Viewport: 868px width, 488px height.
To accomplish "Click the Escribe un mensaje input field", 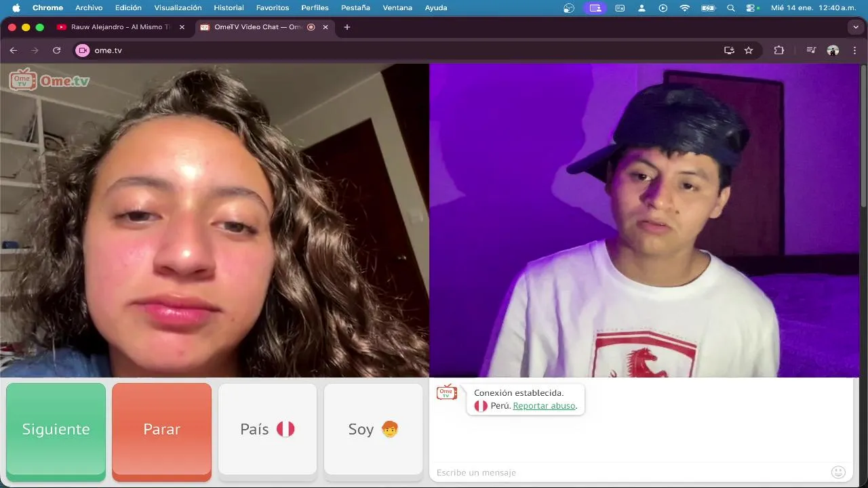I will pos(631,472).
